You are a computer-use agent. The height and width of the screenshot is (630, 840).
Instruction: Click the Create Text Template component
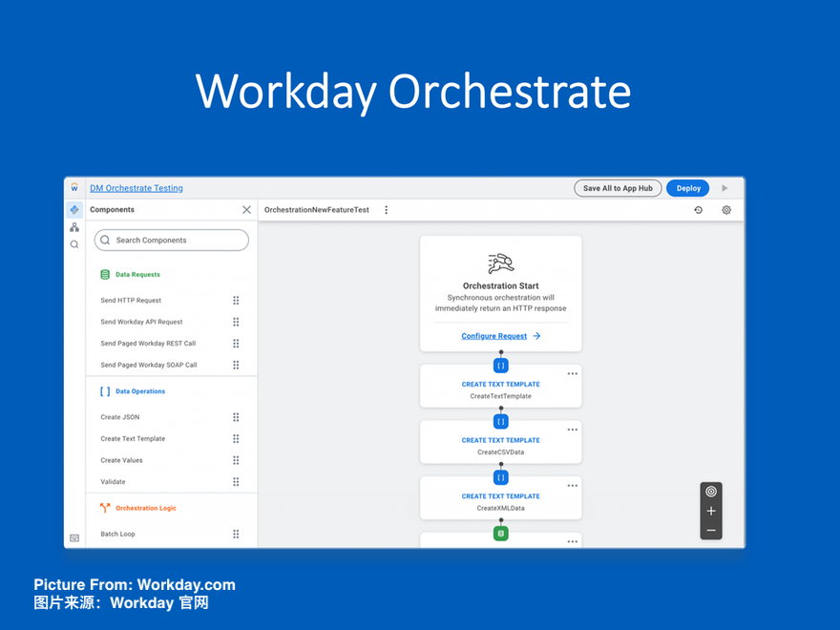(133, 438)
